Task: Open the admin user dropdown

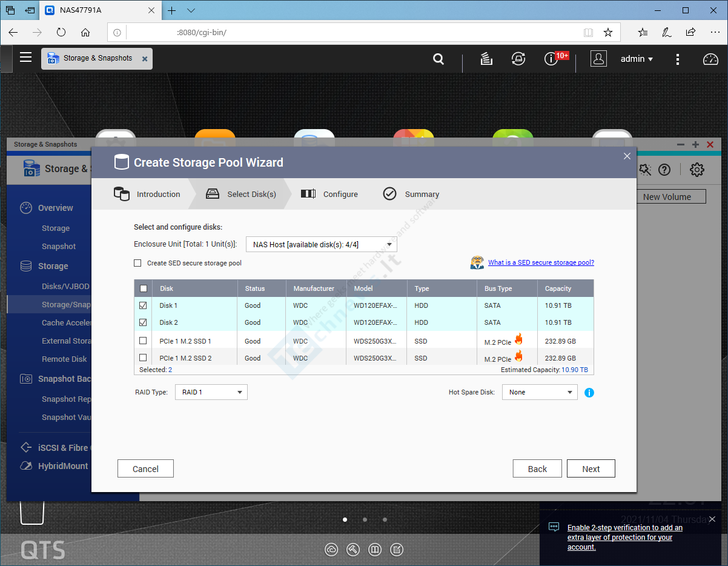Action: click(637, 59)
